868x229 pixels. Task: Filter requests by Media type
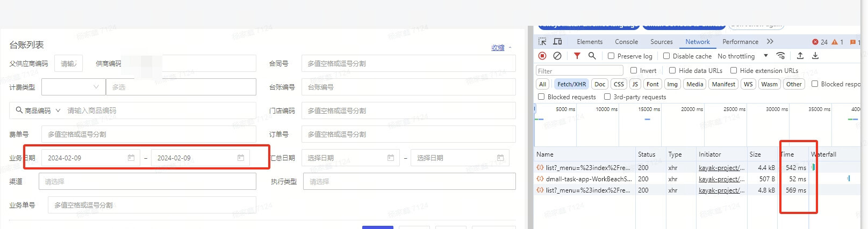coord(695,84)
